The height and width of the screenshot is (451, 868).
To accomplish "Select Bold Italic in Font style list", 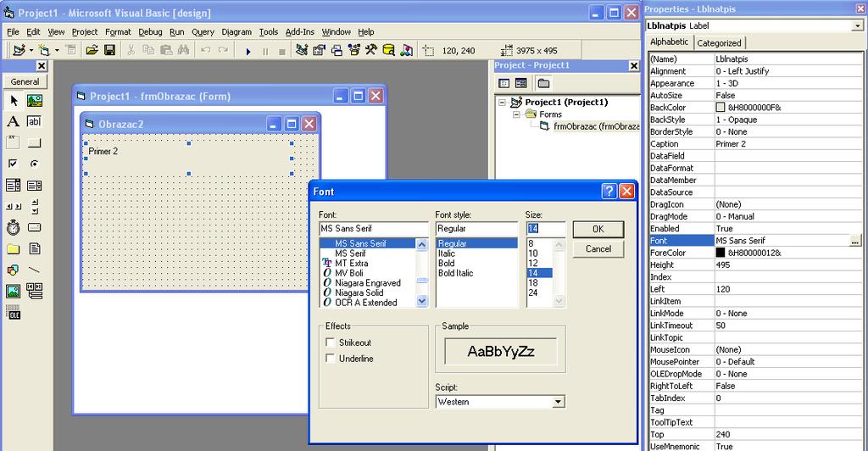I will pos(455,273).
